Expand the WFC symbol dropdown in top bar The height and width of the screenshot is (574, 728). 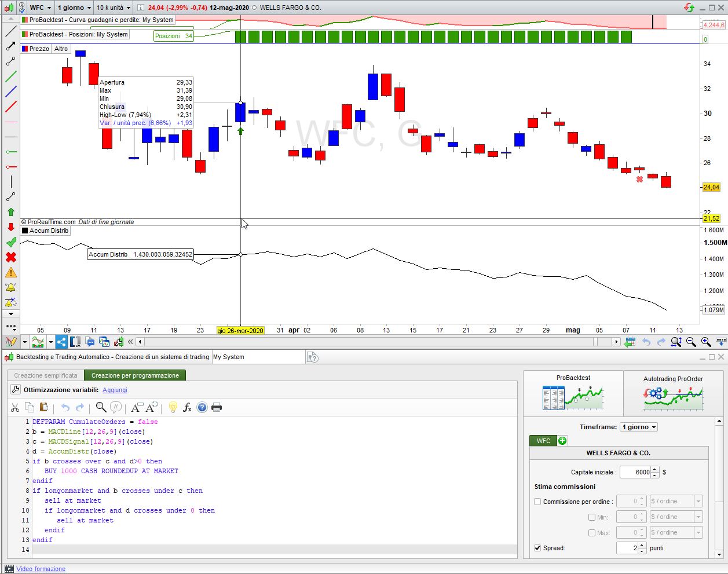pos(41,8)
